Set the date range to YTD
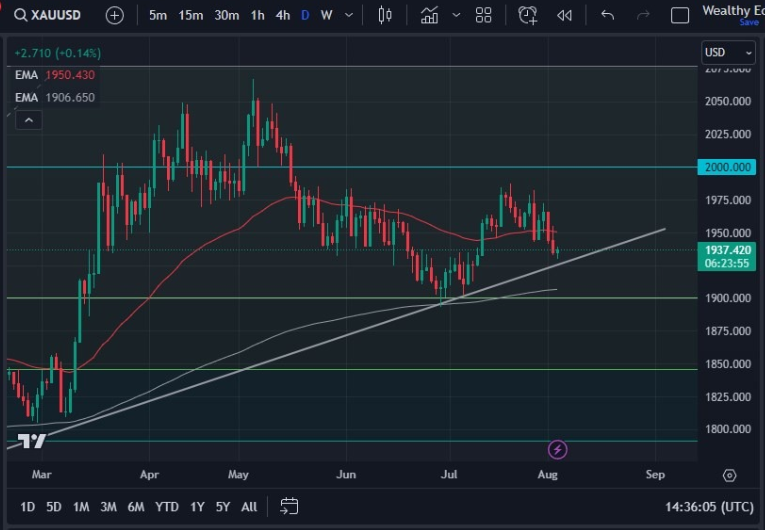Viewport: 765px width, 530px height. [x=167, y=506]
